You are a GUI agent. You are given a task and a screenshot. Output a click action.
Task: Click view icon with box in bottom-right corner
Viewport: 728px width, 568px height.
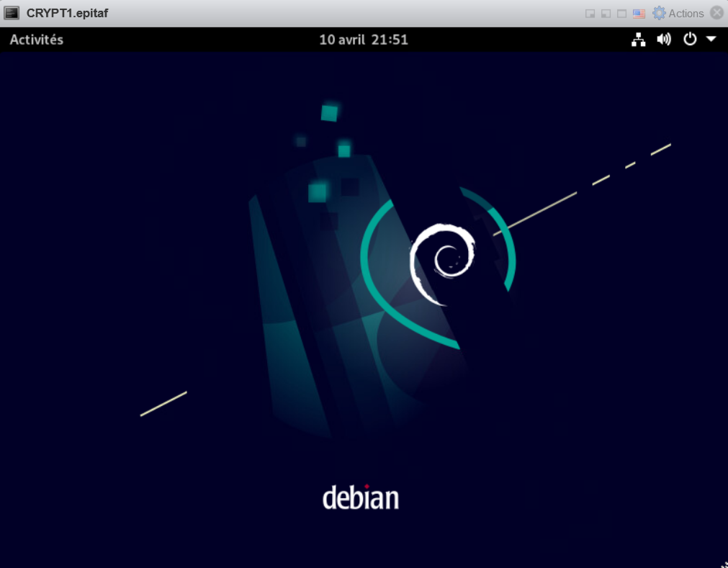click(590, 14)
